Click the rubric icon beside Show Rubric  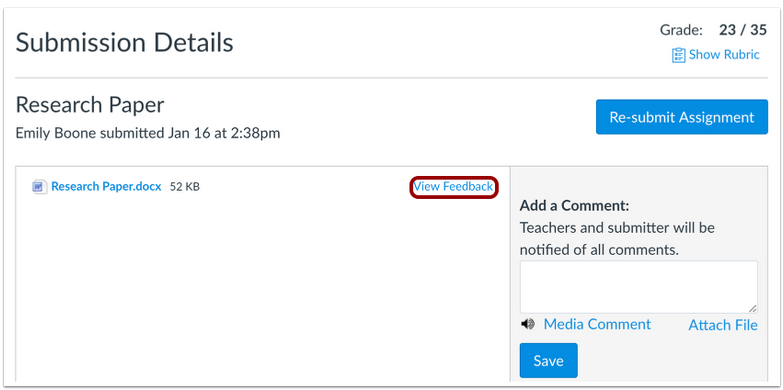click(678, 55)
